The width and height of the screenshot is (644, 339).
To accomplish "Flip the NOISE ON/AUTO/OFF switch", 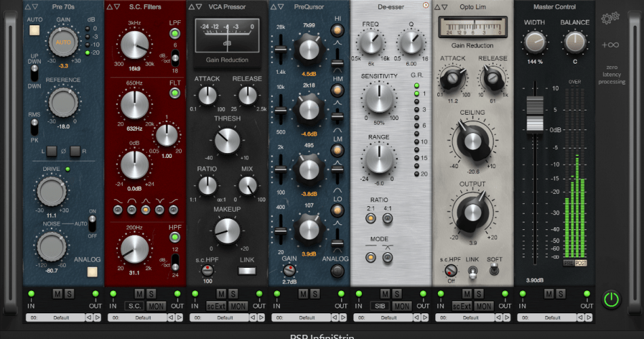I will coord(92,224).
